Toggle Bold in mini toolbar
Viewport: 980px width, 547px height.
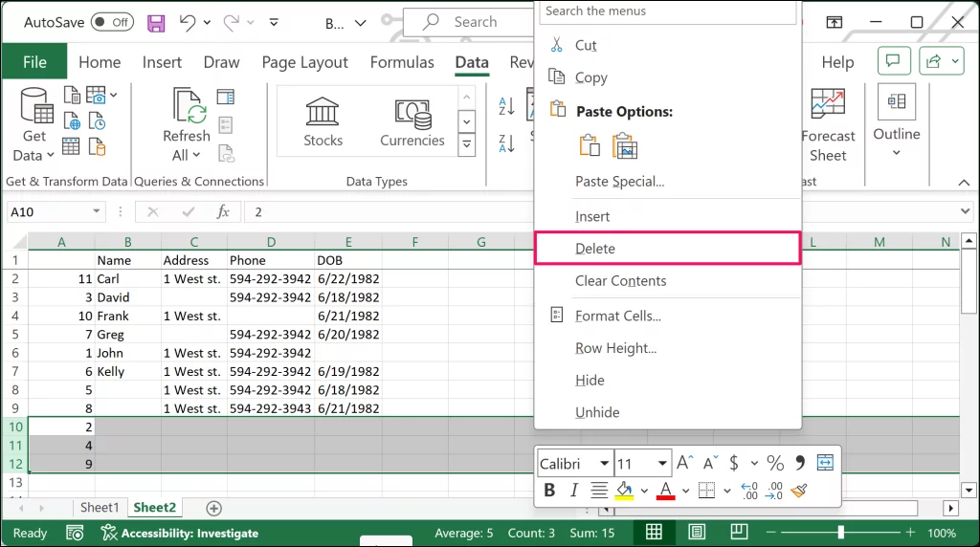(549, 491)
